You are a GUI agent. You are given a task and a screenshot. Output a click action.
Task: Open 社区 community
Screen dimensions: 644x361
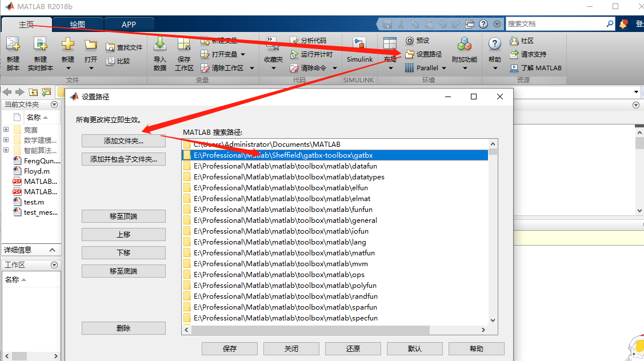[x=522, y=40]
